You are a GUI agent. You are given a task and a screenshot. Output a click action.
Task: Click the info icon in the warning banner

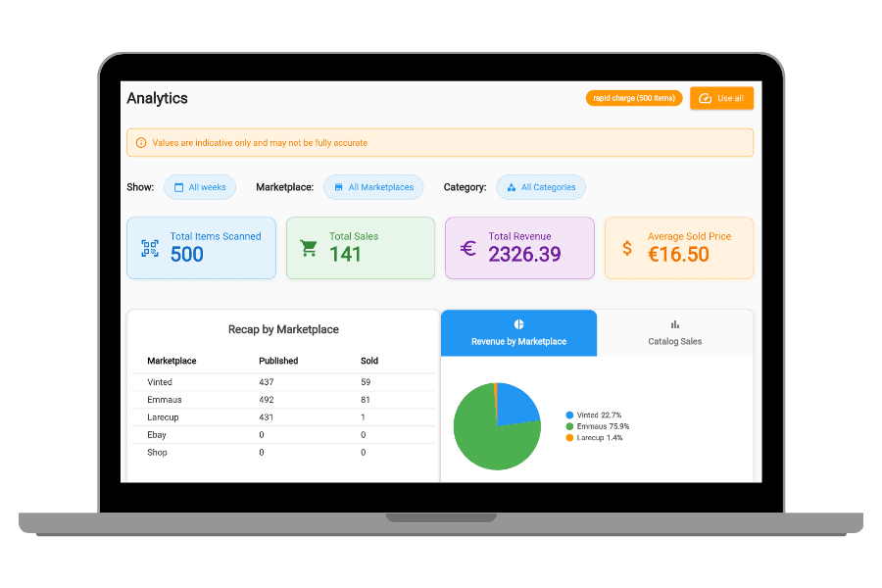pos(140,142)
